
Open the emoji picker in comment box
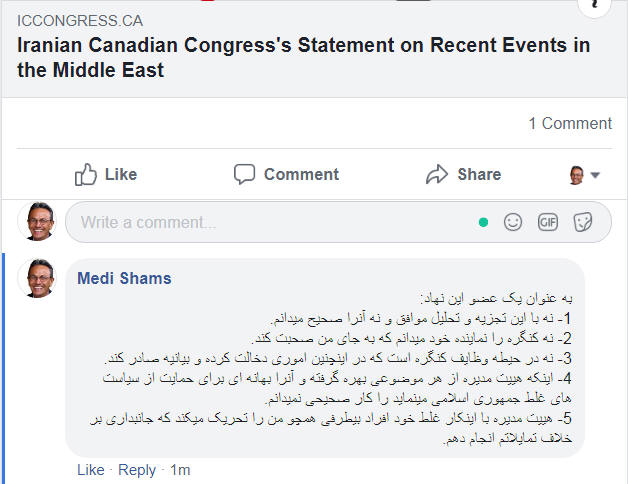click(513, 222)
